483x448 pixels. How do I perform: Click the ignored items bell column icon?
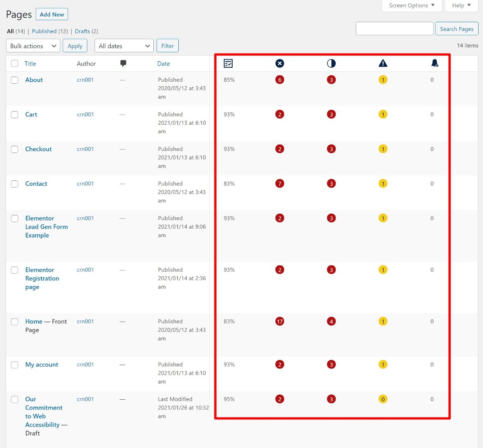(x=435, y=63)
